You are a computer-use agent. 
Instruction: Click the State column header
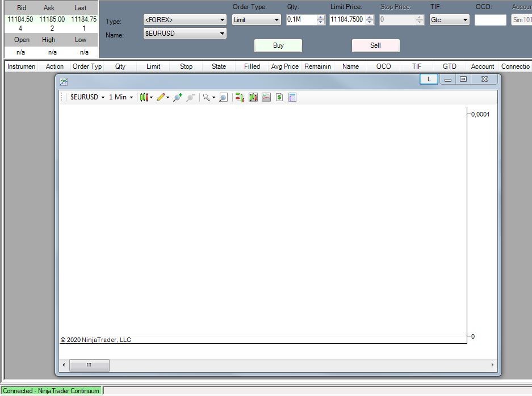(219, 66)
